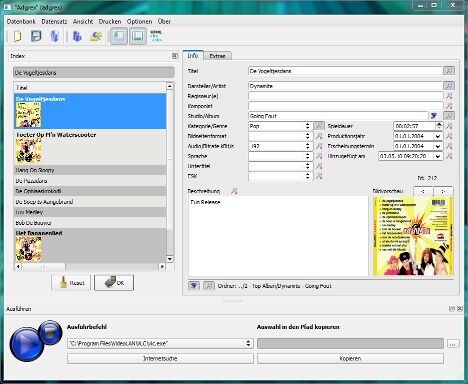Click the HTML export toolbar icon

tap(156, 36)
